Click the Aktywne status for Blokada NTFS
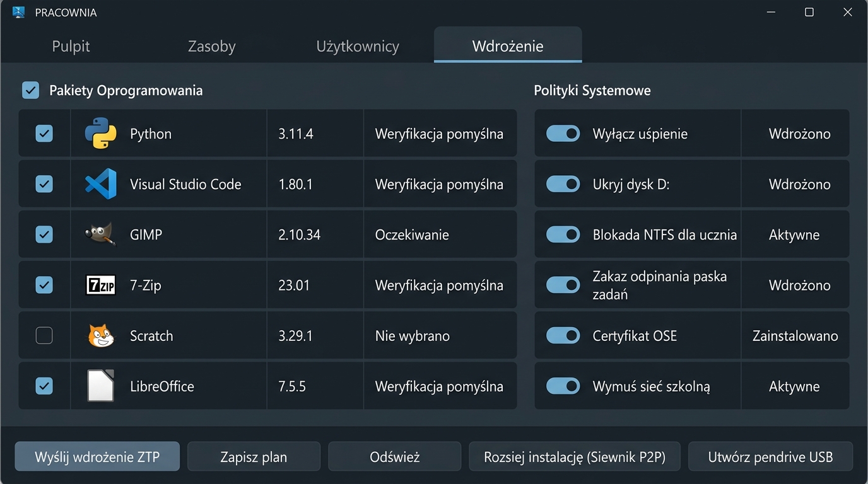The width and height of the screenshot is (868, 484). (794, 235)
